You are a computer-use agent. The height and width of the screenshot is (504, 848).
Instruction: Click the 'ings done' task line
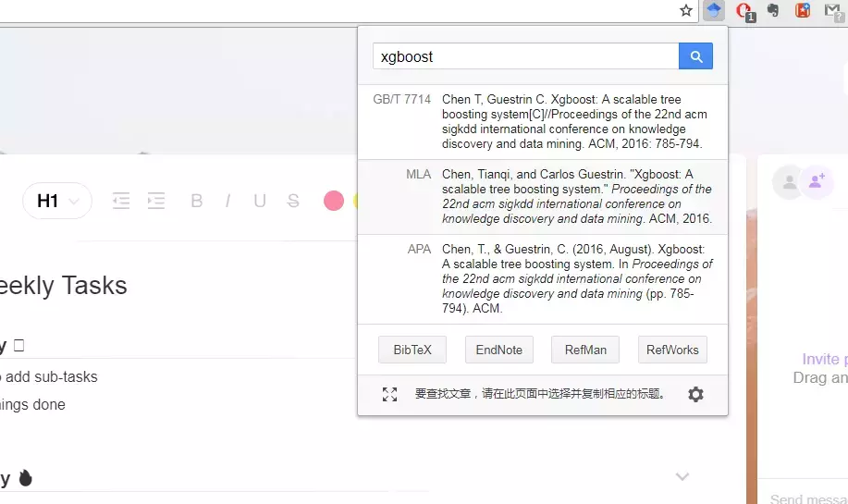click(32, 404)
